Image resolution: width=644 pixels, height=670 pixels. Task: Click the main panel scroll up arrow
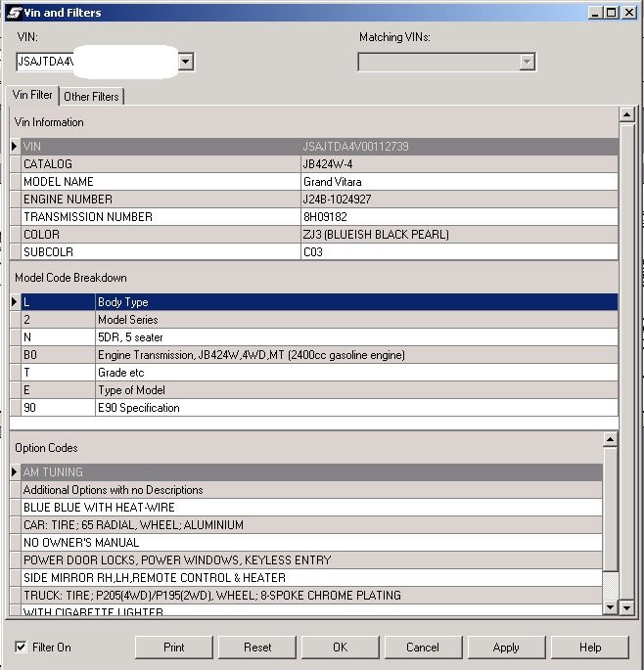click(x=627, y=114)
